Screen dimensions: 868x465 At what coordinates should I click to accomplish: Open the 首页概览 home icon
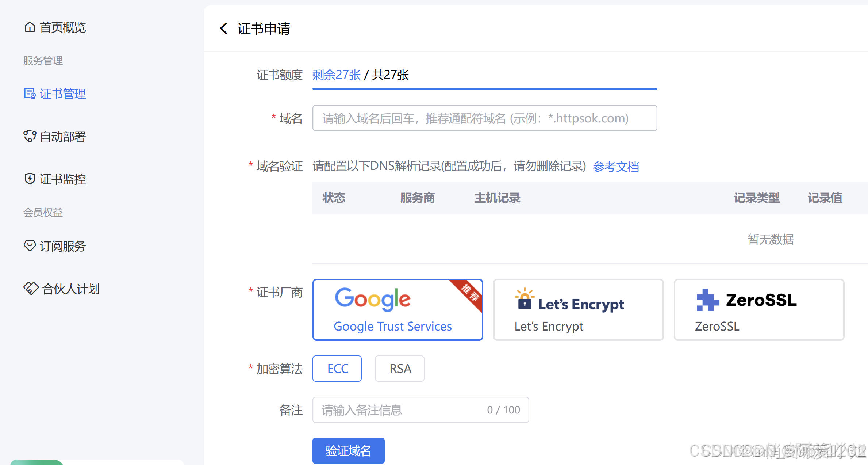click(x=30, y=27)
